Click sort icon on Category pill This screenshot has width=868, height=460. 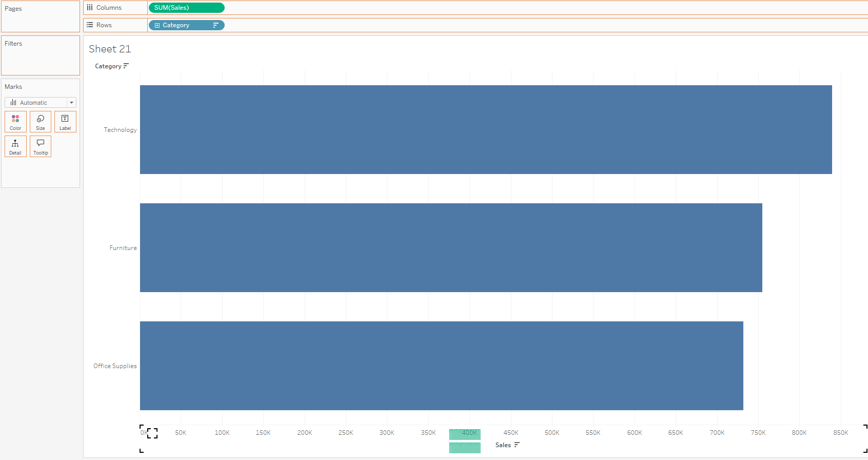pos(216,25)
